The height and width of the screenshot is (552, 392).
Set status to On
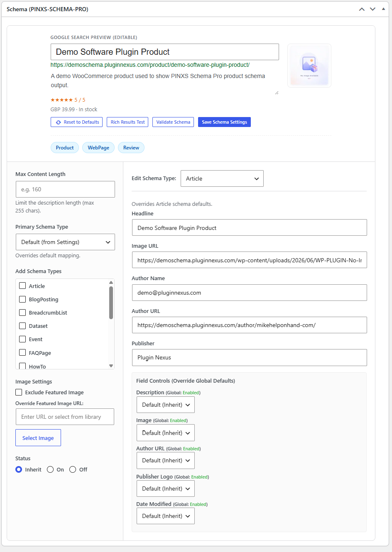point(50,469)
